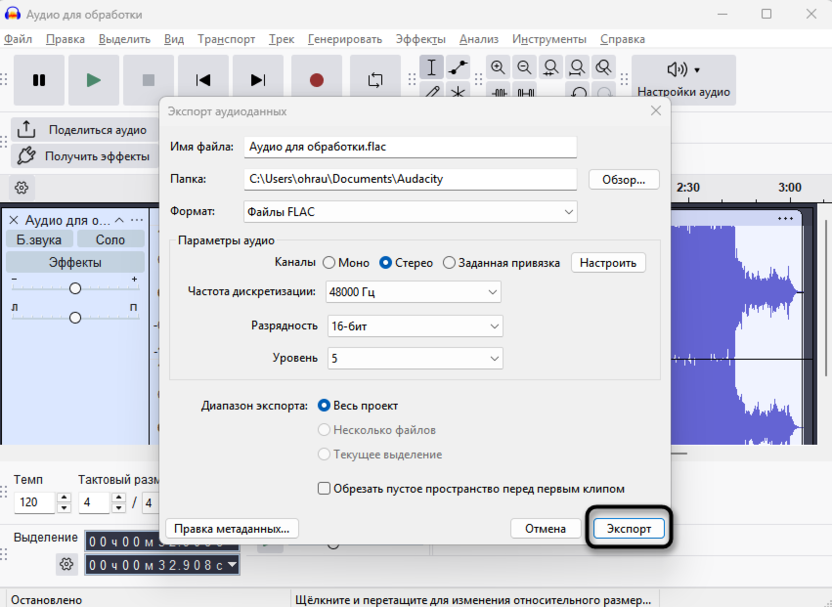Open timeline settings gear icon
832x607 pixels.
point(22,188)
